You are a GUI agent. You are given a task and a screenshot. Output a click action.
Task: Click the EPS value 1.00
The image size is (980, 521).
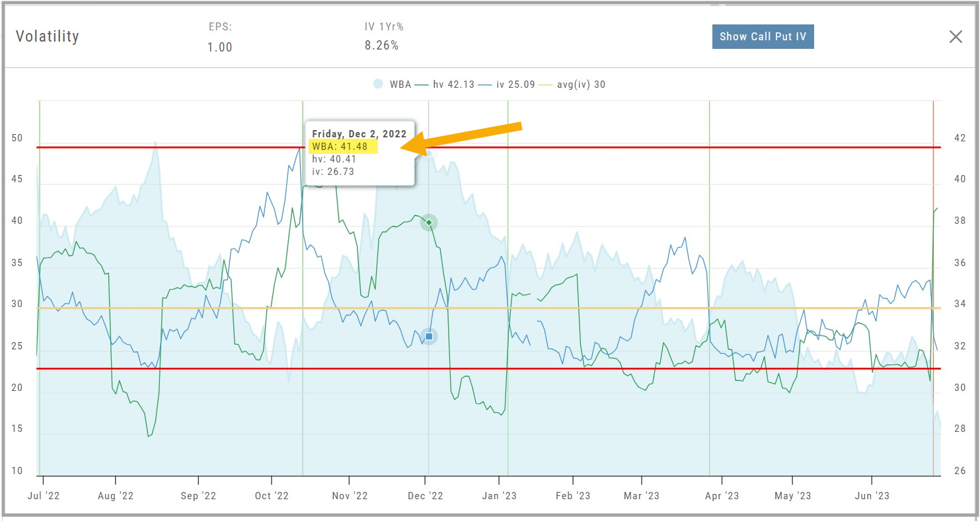(x=219, y=47)
